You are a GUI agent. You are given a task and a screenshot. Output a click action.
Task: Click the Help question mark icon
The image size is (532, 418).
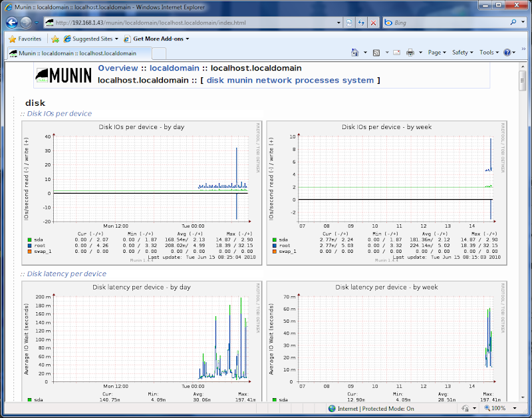[x=507, y=53]
